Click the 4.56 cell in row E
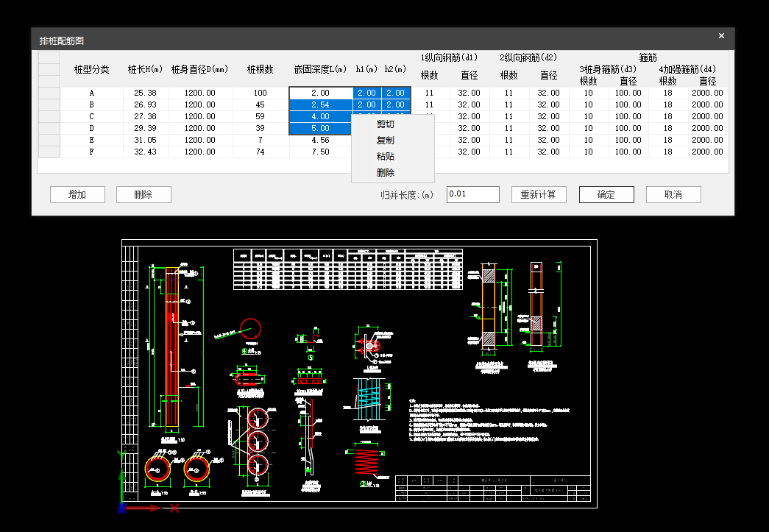769x532 pixels. pyautogui.click(x=320, y=140)
